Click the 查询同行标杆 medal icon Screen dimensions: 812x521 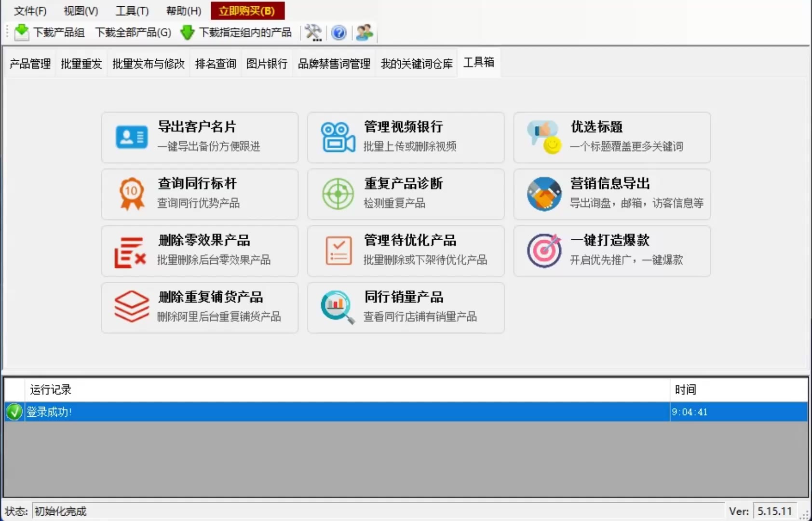pyautogui.click(x=131, y=194)
